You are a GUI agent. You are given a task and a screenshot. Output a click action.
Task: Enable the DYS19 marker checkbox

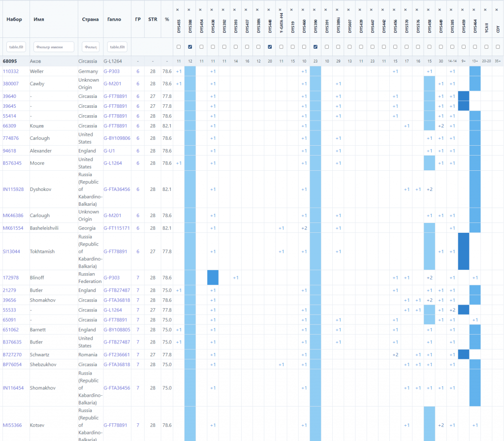pos(292,47)
